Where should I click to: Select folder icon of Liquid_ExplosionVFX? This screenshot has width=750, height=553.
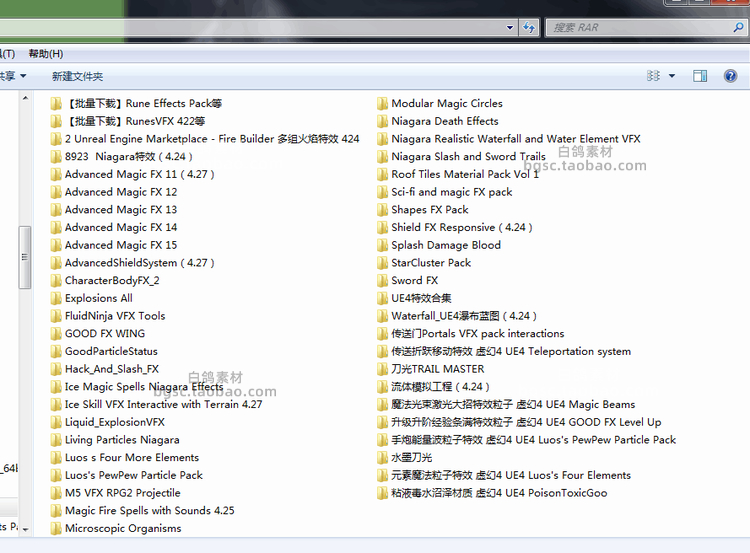[x=56, y=422]
